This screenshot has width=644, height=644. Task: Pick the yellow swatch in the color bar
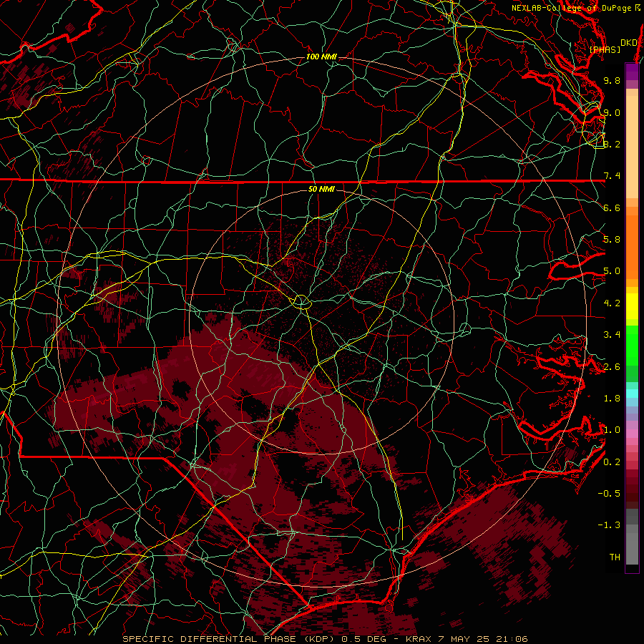point(632,306)
